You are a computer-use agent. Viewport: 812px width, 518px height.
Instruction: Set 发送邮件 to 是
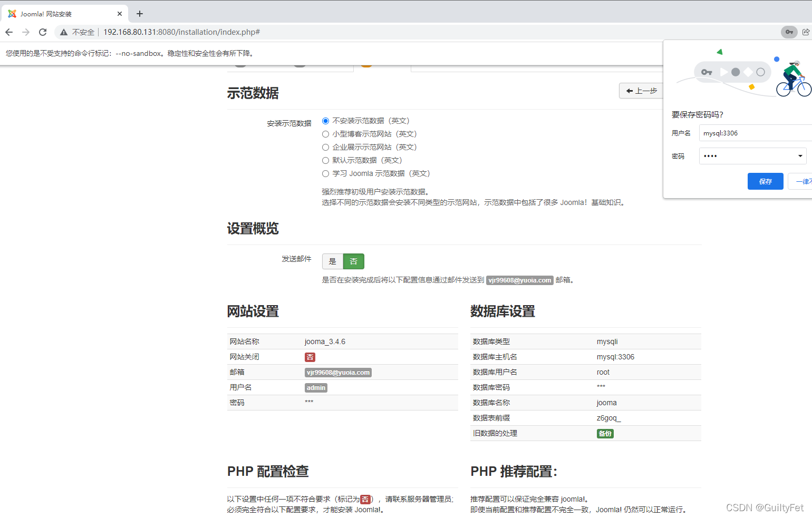333,261
